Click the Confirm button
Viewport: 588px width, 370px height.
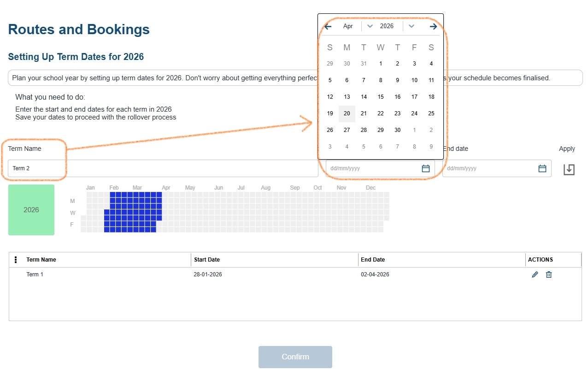(295, 357)
